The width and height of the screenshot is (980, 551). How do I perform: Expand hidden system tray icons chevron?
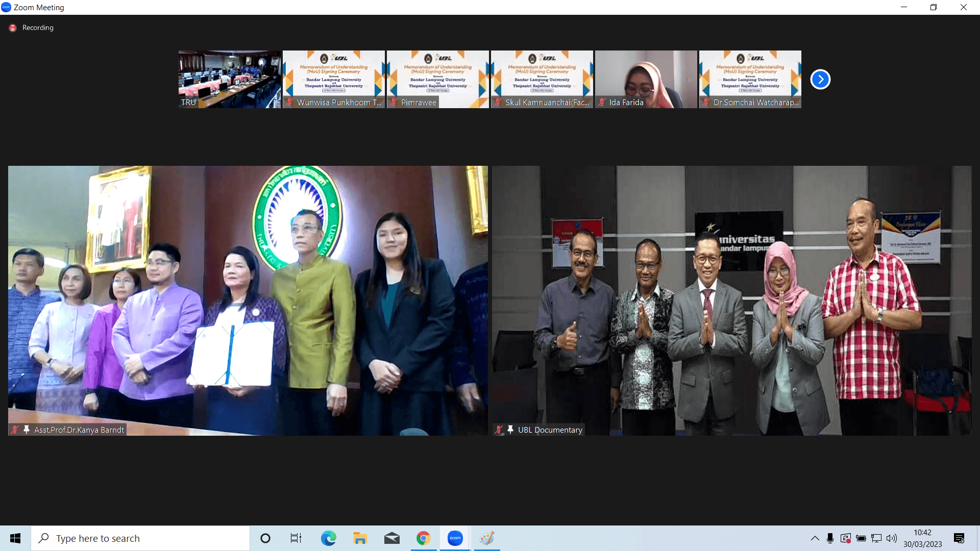click(x=815, y=538)
